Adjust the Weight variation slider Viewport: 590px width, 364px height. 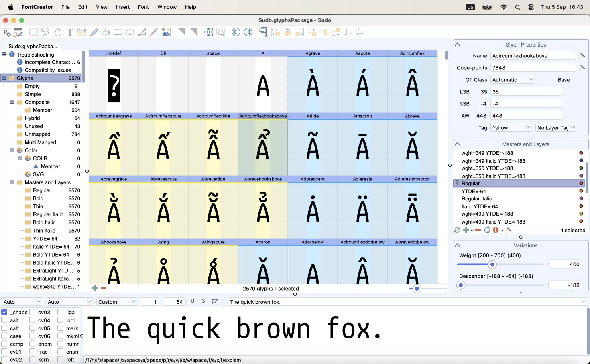tap(492, 264)
